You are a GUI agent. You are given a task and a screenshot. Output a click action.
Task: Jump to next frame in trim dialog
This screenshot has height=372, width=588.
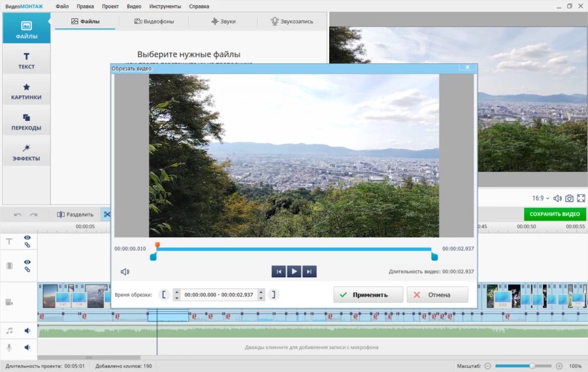[x=310, y=271]
